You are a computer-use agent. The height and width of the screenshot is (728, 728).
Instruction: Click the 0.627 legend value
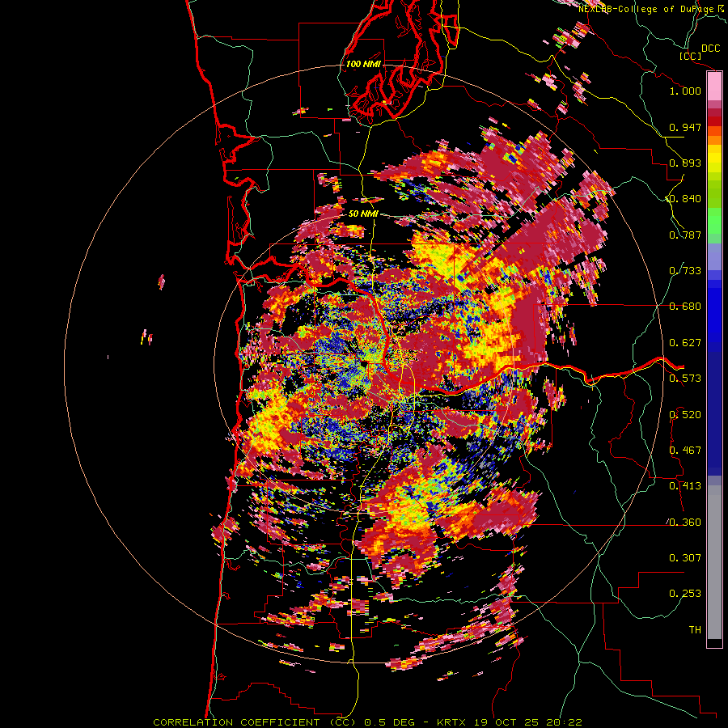point(685,343)
